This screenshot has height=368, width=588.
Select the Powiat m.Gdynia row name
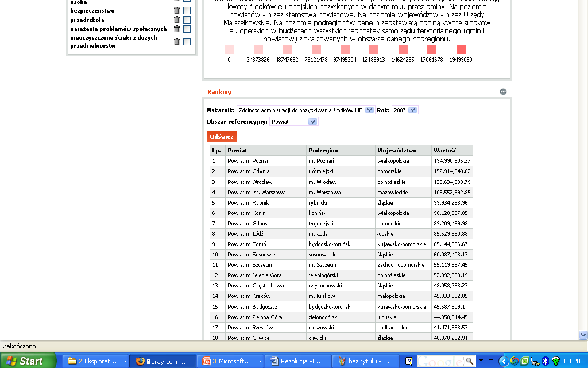tap(248, 171)
